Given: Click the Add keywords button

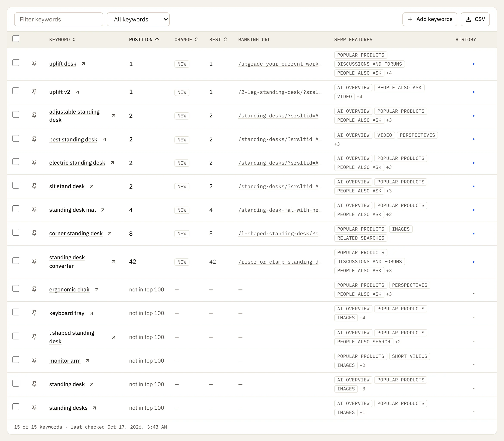Looking at the screenshot, I should pyautogui.click(x=430, y=19).
